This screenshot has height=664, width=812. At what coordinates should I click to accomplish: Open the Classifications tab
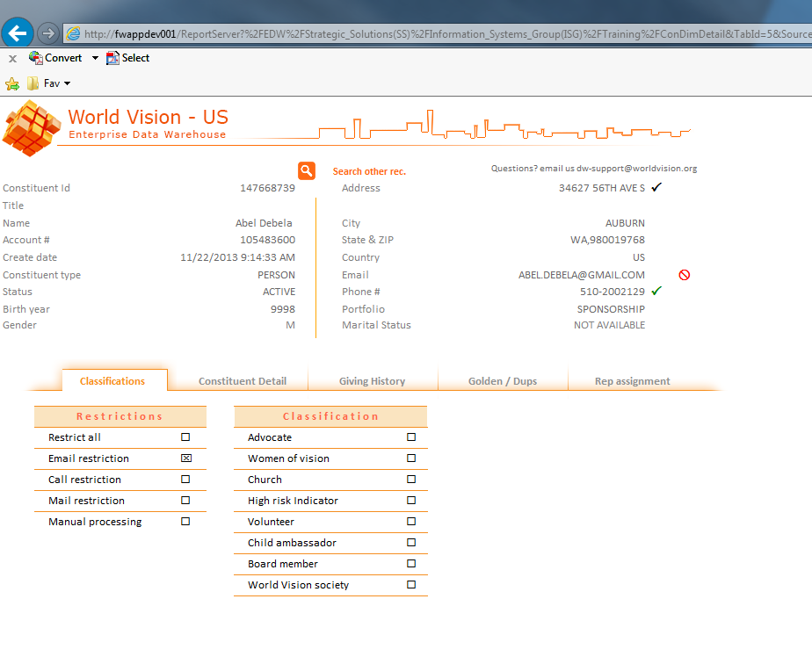coord(112,381)
